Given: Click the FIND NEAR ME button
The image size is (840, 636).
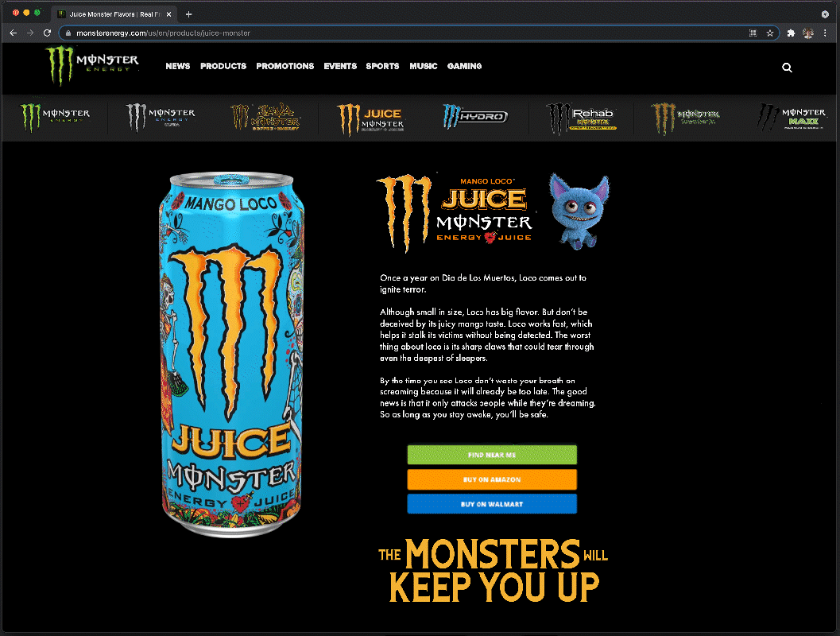Looking at the screenshot, I should tap(492, 454).
